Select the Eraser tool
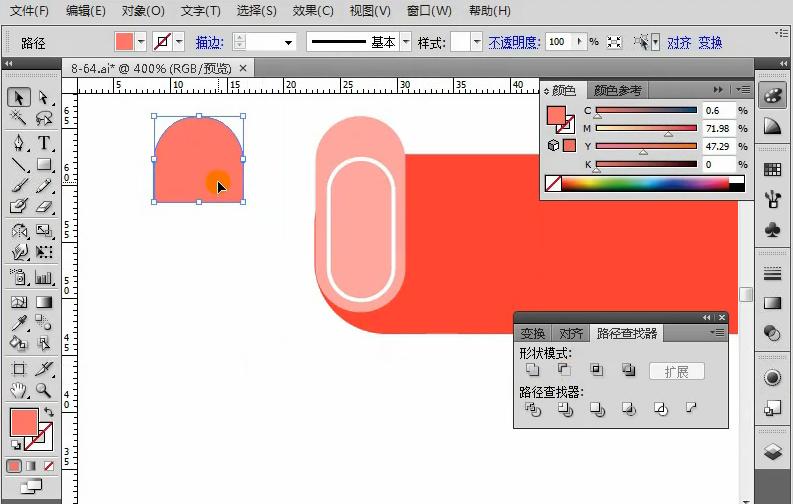 (44, 206)
